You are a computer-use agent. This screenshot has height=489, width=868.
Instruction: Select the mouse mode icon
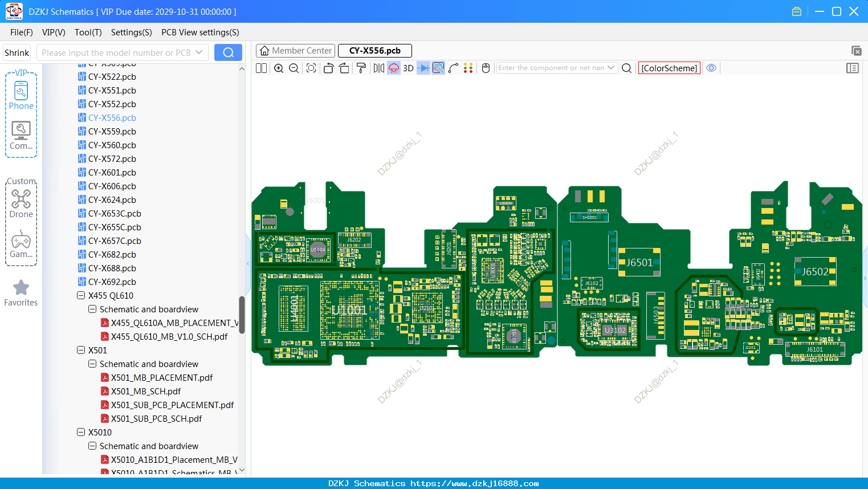[x=486, y=68]
